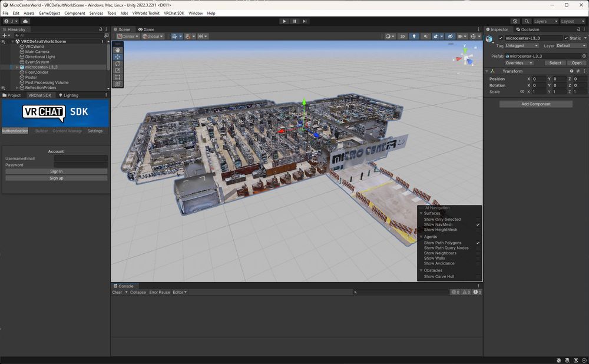Switch to the Game tab
The image size is (589, 364).
point(146,29)
